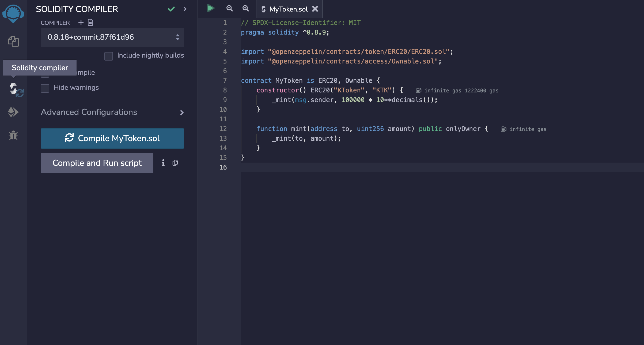Screen dimensions: 644x345
Task: Click the copy script icon next to Run script
Action: click(x=175, y=163)
